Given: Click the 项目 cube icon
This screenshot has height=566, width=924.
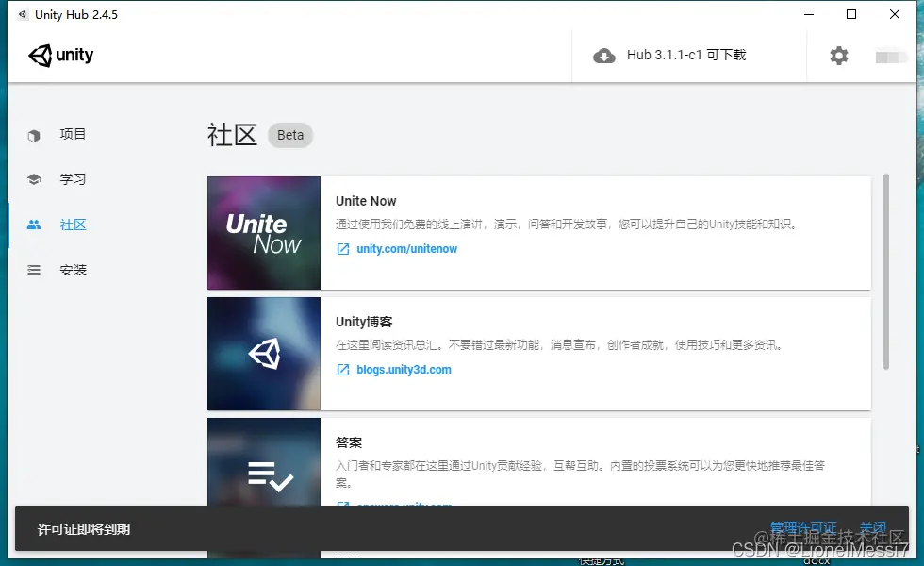Looking at the screenshot, I should tap(34, 136).
